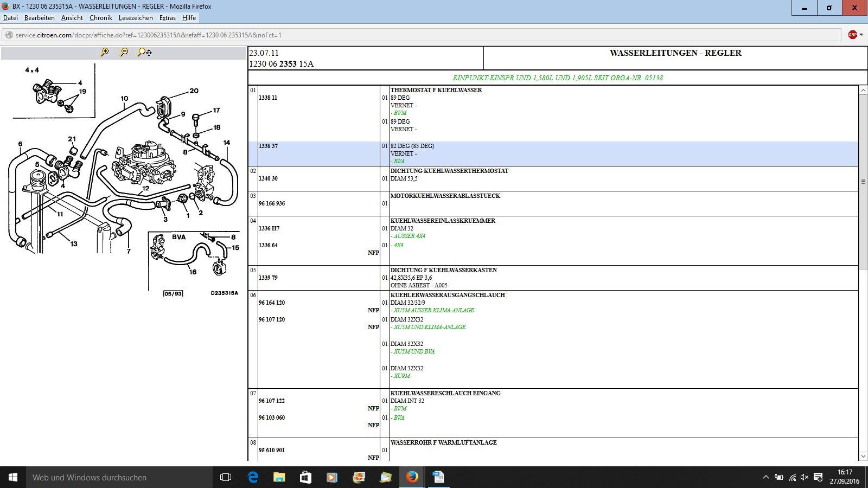Select part number 1336 64
This screenshot has width=868, height=488.
(268, 245)
